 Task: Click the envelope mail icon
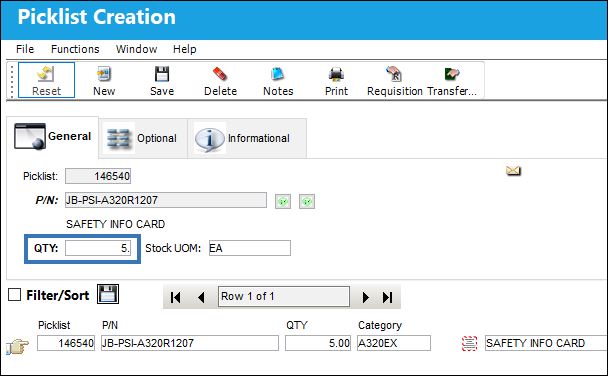pyautogui.click(x=513, y=170)
